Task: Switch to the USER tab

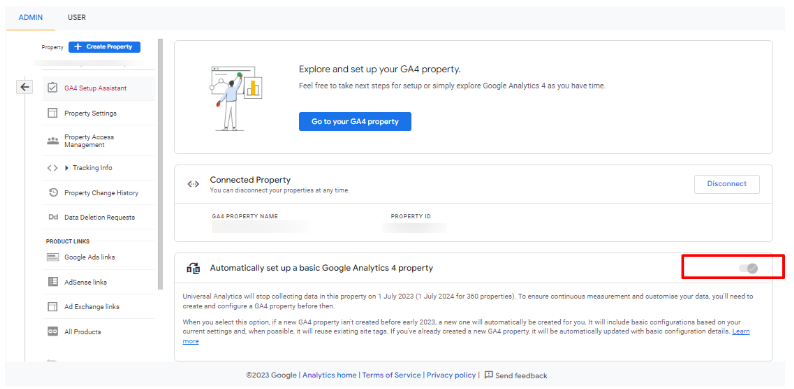Action: (76, 17)
